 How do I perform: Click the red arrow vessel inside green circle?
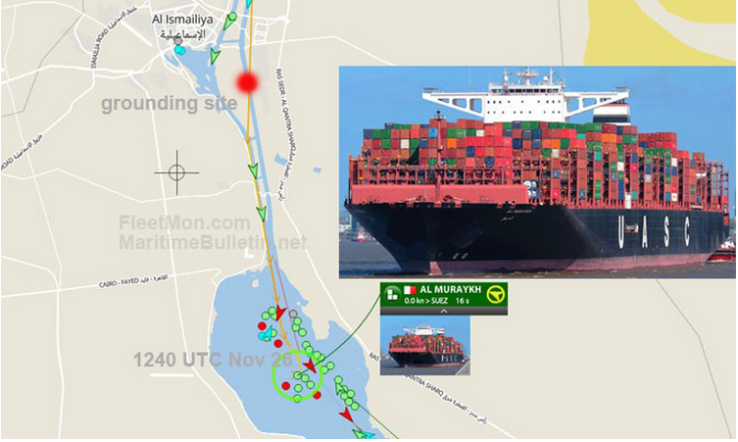pyautogui.click(x=310, y=365)
